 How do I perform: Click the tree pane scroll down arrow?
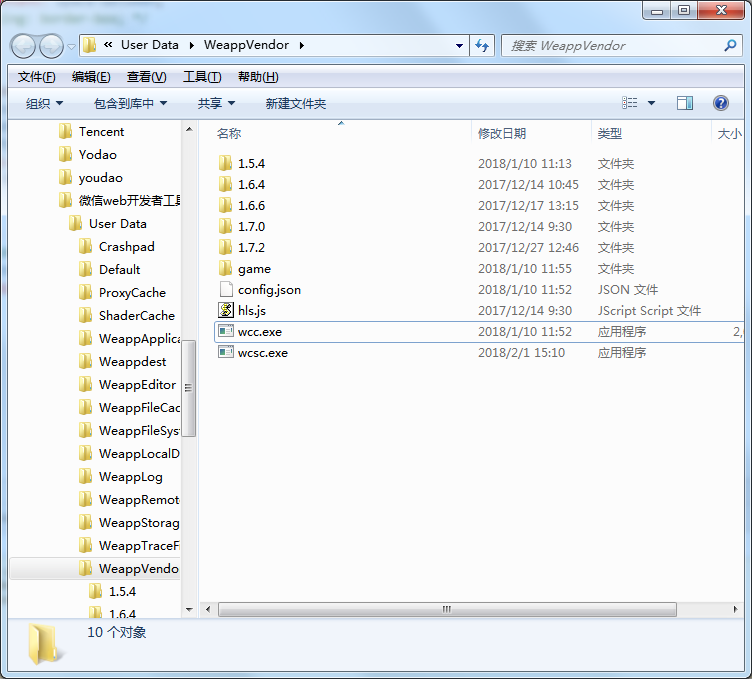pos(189,610)
